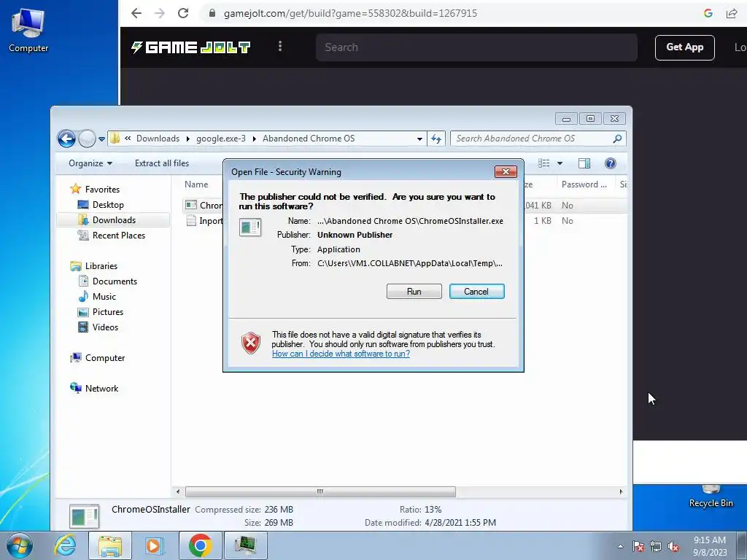Select Favorites in the navigation pane
This screenshot has height=560, width=747.
coord(102,189)
